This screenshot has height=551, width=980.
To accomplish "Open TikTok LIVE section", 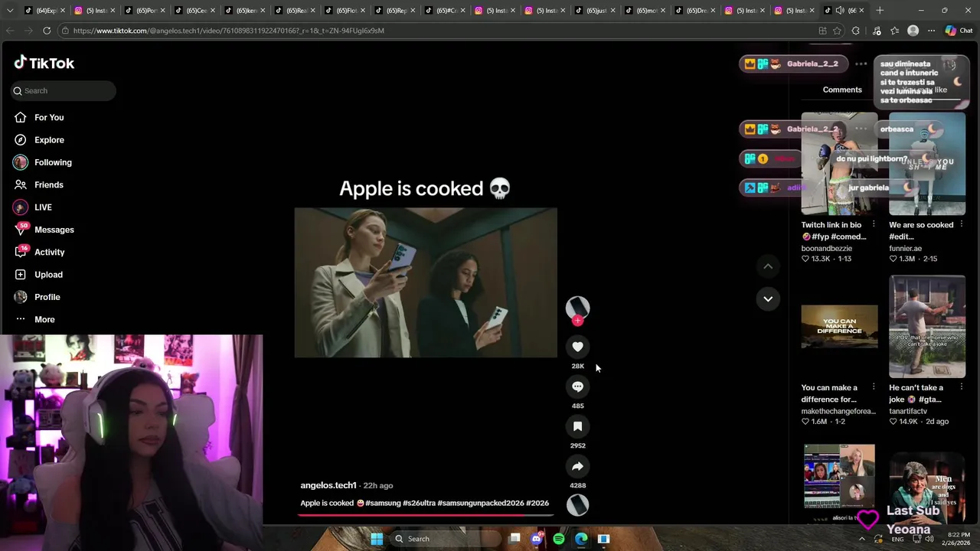I will [x=43, y=207].
